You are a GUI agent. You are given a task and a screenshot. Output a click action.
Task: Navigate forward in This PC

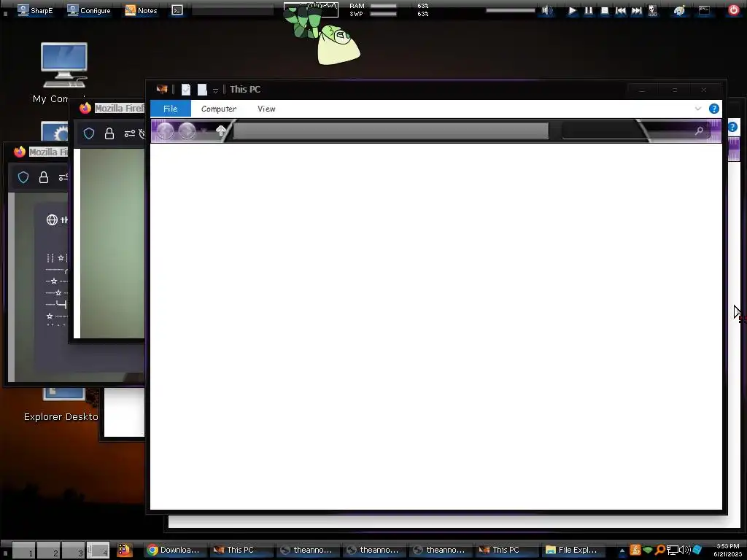point(187,131)
